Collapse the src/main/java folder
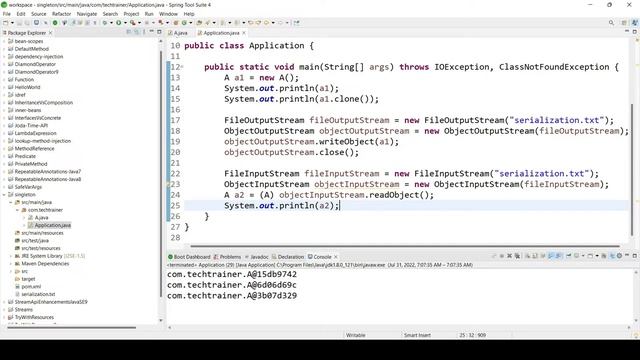 tap(11, 202)
